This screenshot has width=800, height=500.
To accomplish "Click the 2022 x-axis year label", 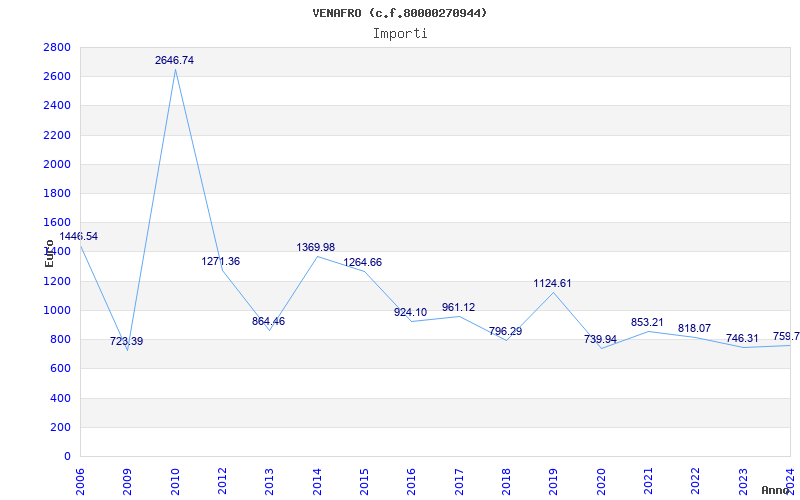I will tap(696, 481).
